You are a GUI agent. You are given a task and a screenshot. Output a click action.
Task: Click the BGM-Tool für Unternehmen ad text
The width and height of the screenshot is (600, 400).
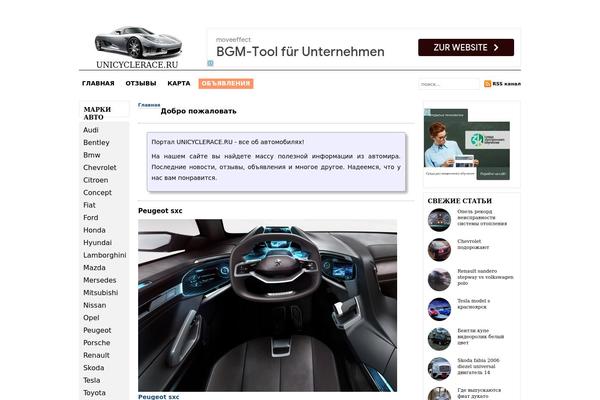click(x=300, y=52)
